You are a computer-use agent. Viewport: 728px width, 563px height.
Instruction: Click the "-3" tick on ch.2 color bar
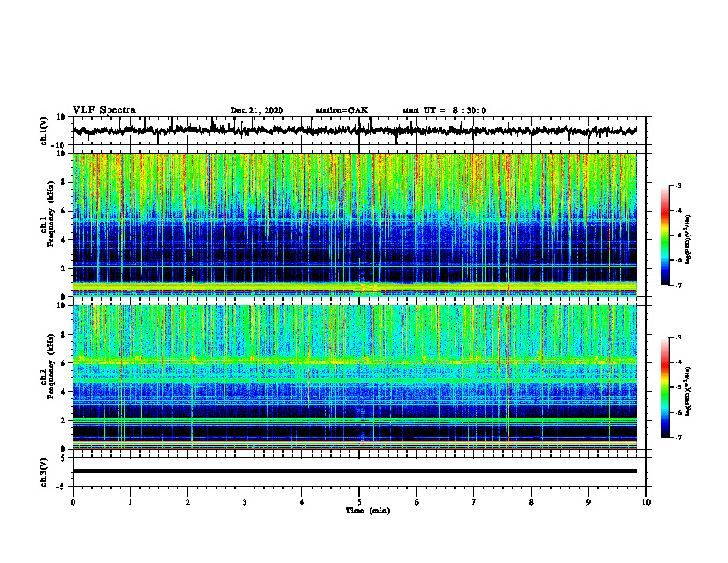pos(678,338)
